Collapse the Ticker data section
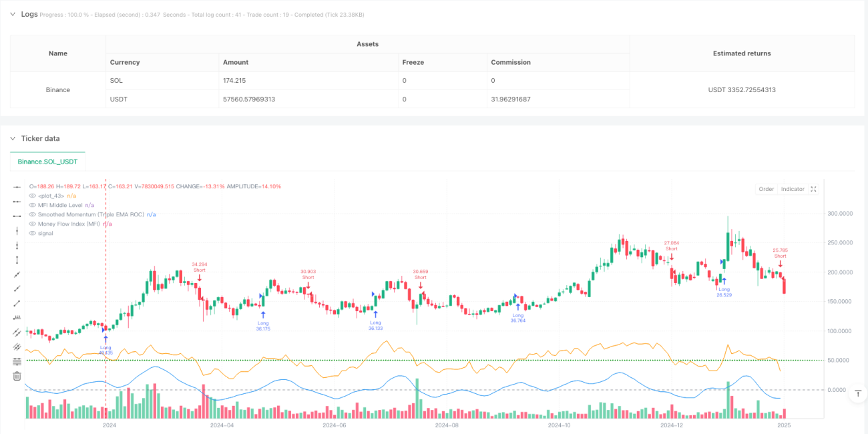Image resolution: width=868 pixels, height=434 pixels. [12, 138]
